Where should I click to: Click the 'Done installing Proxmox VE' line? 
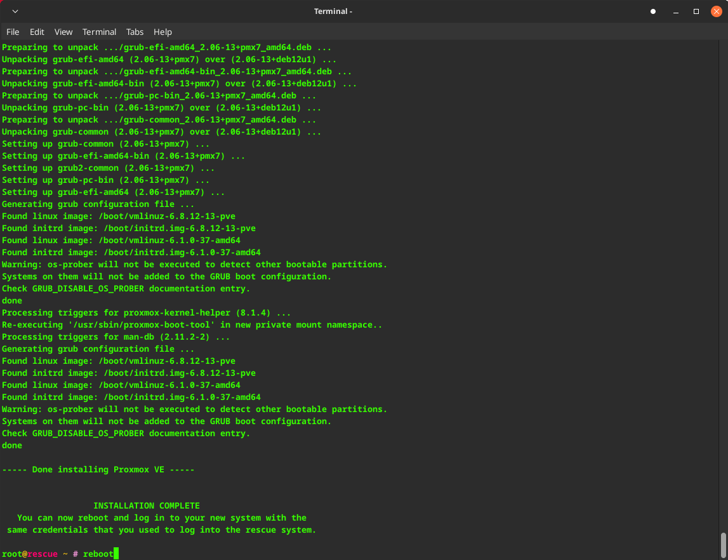98,470
